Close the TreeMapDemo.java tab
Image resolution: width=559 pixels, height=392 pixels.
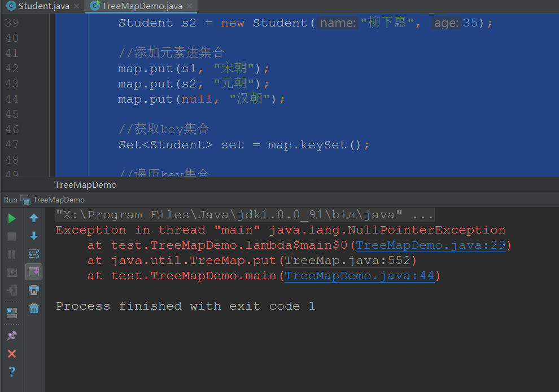[189, 6]
